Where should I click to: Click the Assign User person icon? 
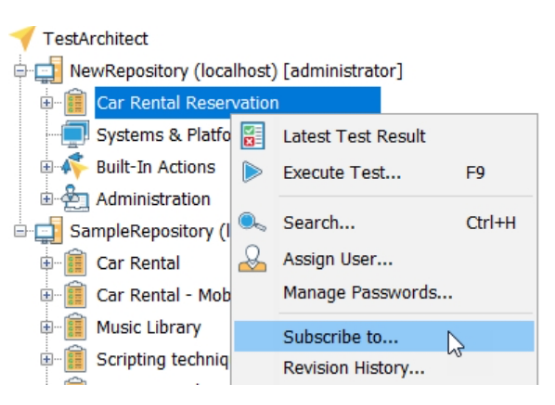point(252,258)
